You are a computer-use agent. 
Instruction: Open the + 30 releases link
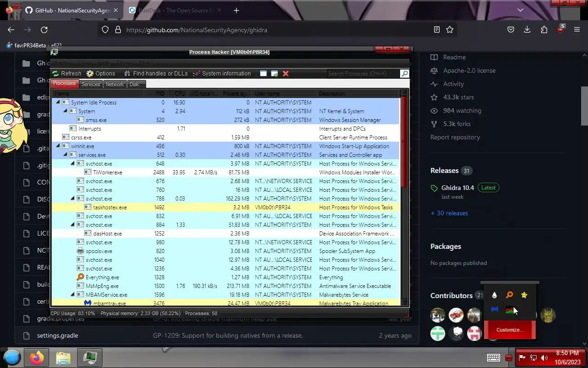click(449, 213)
